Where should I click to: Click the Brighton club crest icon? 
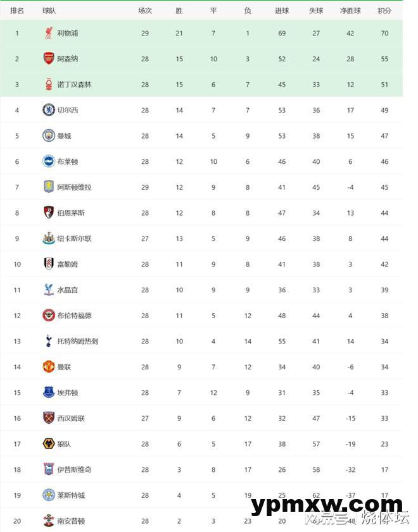coord(49,161)
